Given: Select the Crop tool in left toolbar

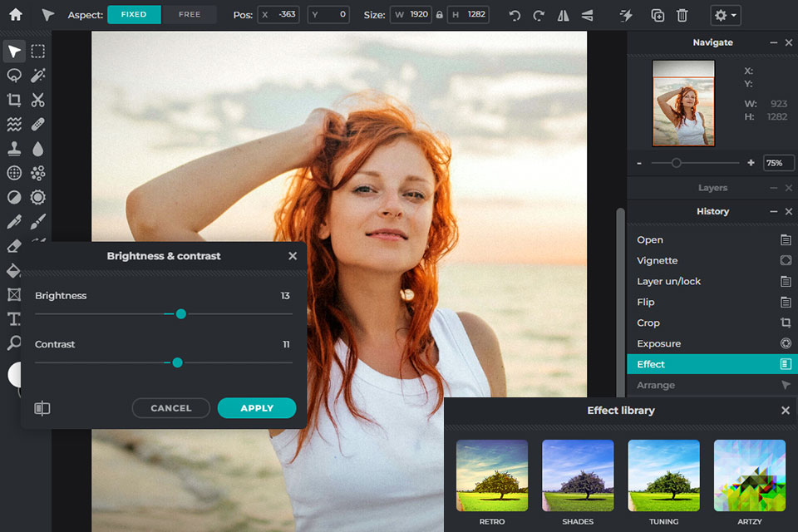Looking at the screenshot, I should (x=14, y=101).
